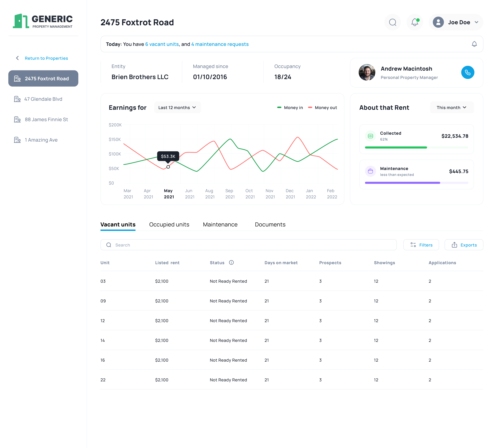Click the vacant units Search field
This screenshot has height=448, width=499.
click(x=248, y=245)
